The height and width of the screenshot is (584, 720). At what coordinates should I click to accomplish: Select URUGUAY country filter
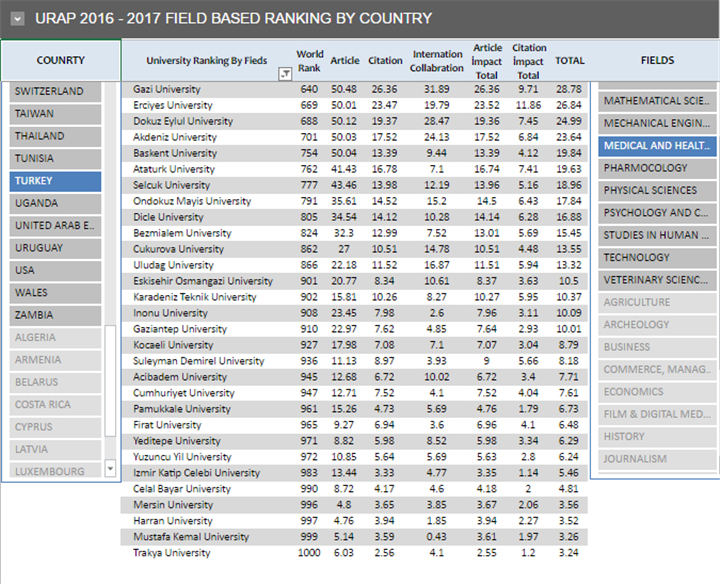(x=55, y=248)
